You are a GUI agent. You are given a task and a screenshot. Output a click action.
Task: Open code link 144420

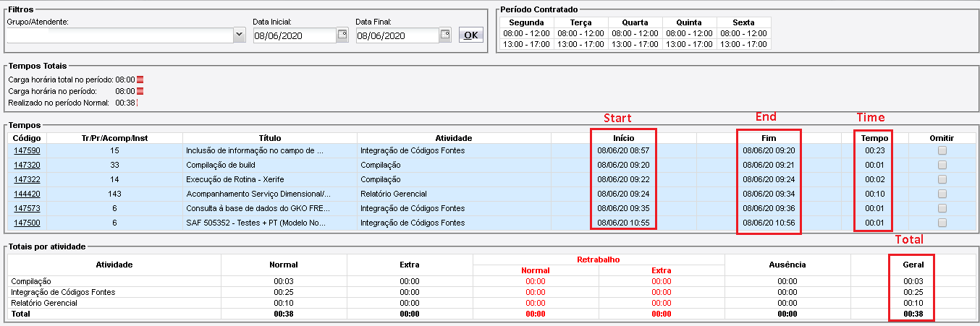tap(27, 194)
